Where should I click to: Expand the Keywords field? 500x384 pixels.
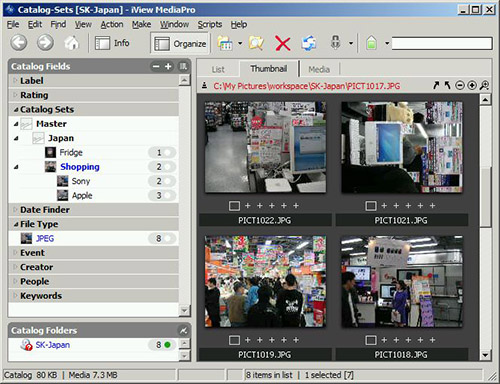[15, 296]
